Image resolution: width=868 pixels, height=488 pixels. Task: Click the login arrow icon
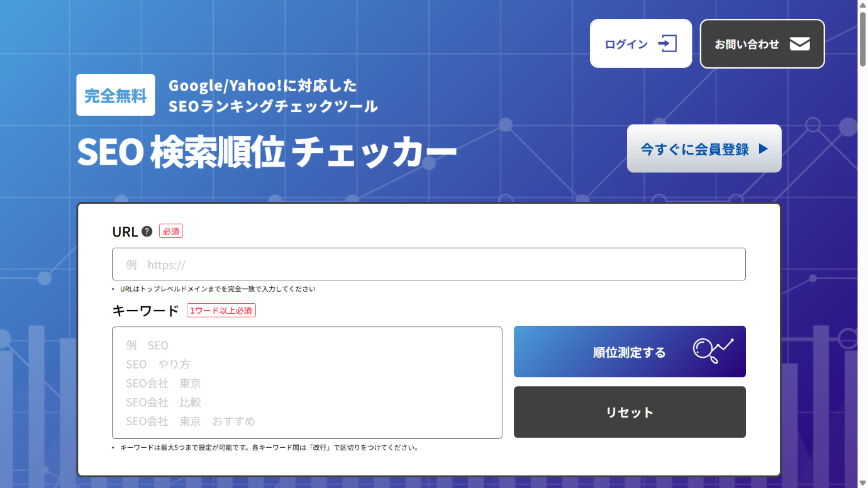[667, 44]
